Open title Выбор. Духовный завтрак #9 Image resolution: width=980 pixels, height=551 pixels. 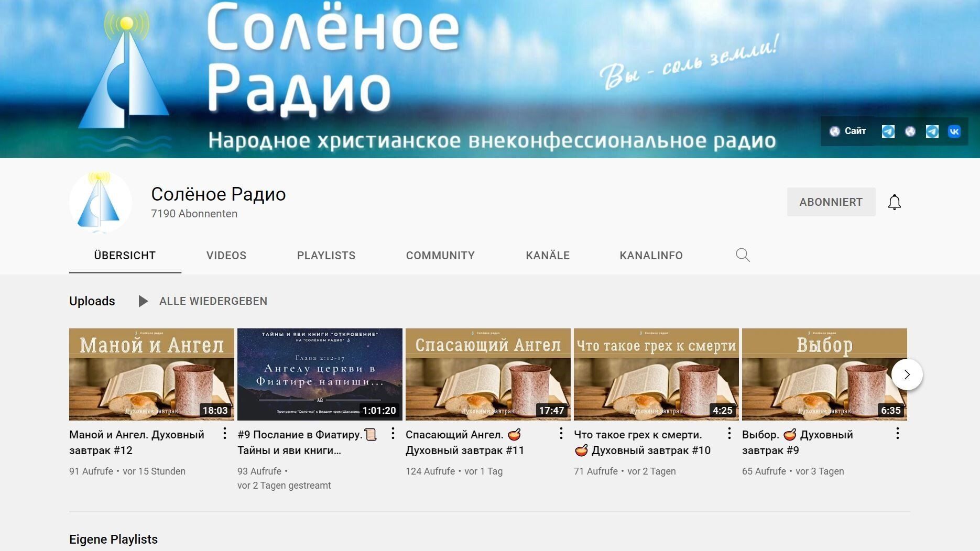click(x=798, y=443)
